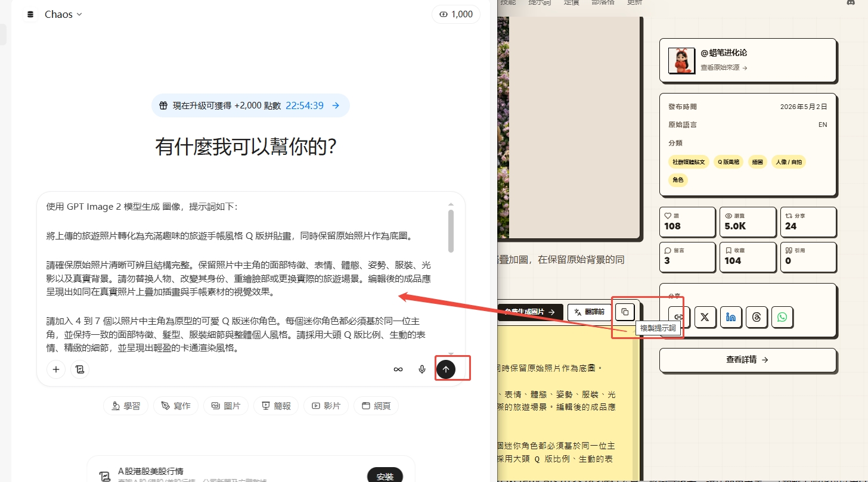This screenshot has width=868, height=482.
Task: Start voice input with the microphone icon
Action: click(x=422, y=369)
